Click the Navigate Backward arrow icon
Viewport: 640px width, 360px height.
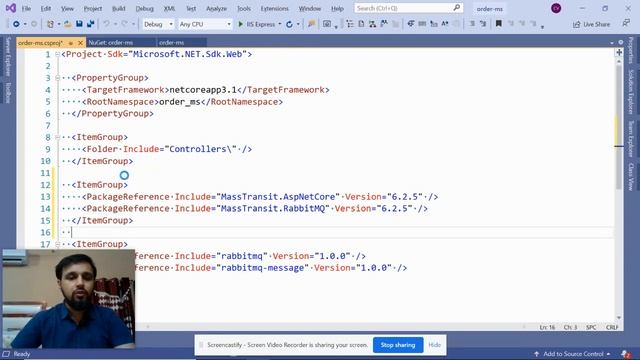[16, 24]
